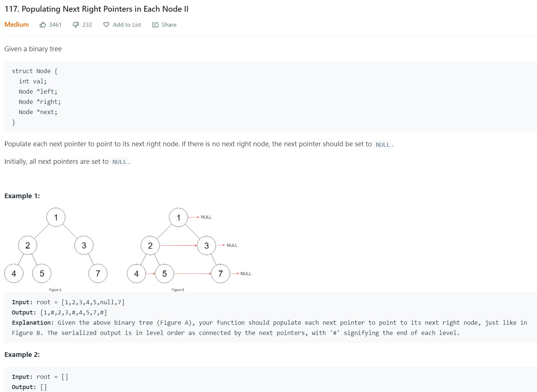This screenshot has height=392, width=537.
Task: Click the heart icon beside Add to List
Action: click(x=106, y=25)
